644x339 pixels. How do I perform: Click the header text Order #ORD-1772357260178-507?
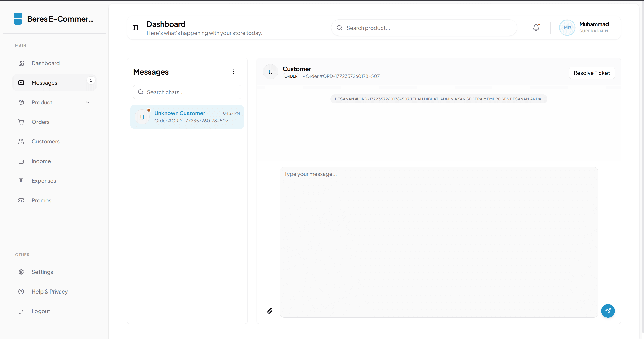[x=343, y=76]
